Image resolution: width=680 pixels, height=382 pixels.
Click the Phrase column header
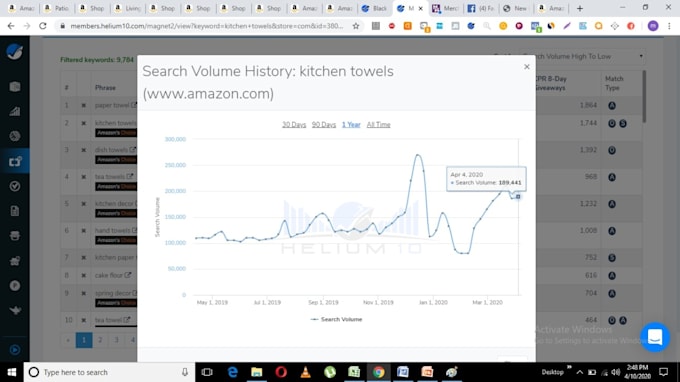pos(105,88)
